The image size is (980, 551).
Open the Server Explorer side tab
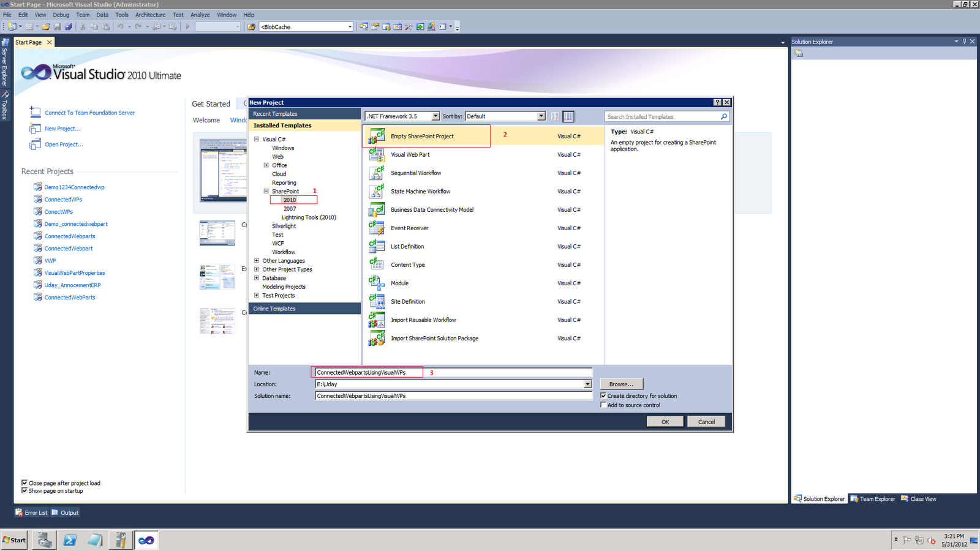pyautogui.click(x=5, y=63)
